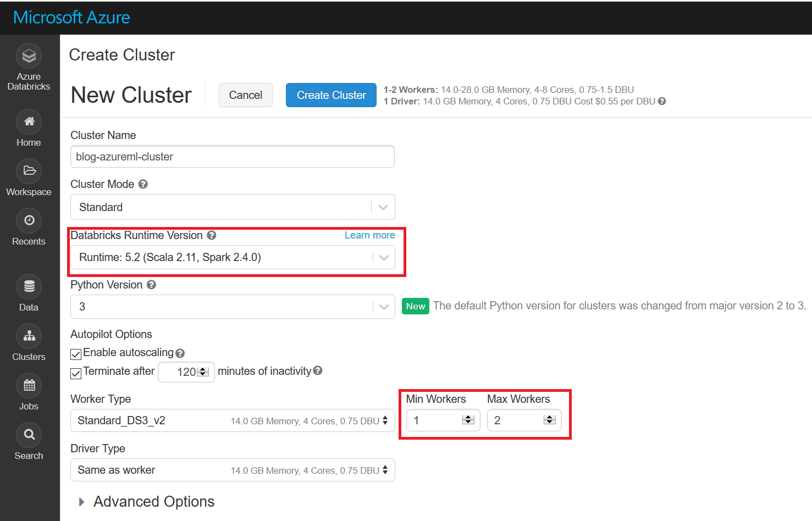Open Worker Type Standard_DS3_v2 dropdown
Viewport: 812px width, 521px height.
click(233, 420)
